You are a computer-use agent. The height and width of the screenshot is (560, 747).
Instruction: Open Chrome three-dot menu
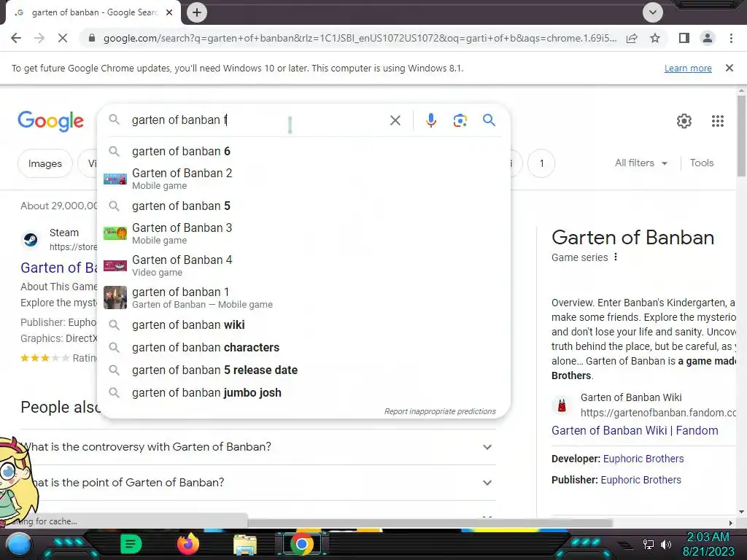click(x=731, y=38)
